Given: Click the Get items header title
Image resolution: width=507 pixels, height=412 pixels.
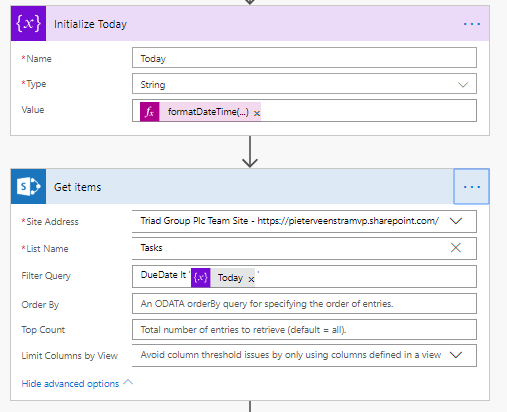Looking at the screenshot, I should 77,187.
